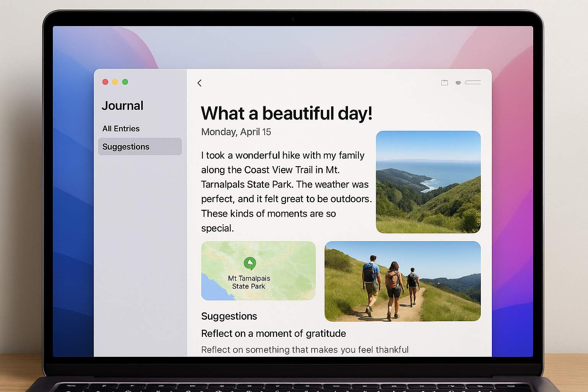Toggle the bookmark icon for this entry

coord(458,82)
